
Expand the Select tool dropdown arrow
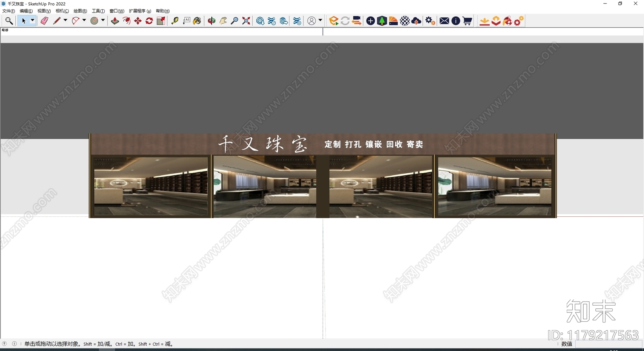(33, 21)
